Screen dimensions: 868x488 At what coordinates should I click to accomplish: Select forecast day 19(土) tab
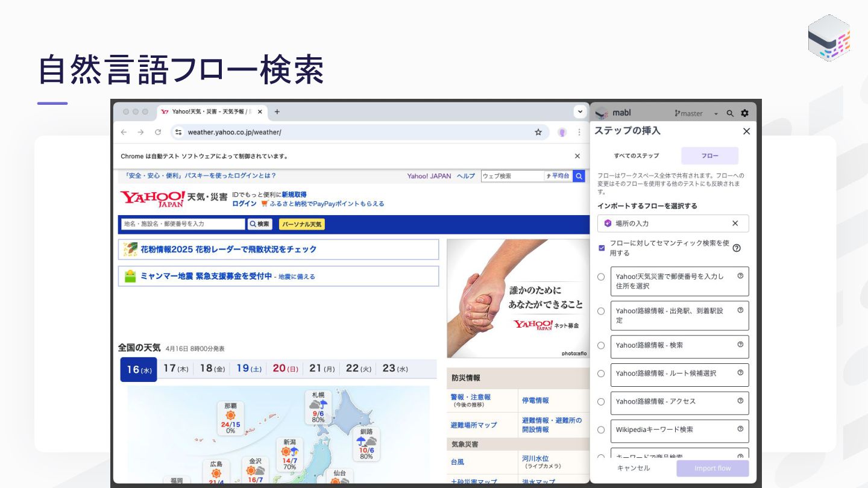(x=249, y=369)
